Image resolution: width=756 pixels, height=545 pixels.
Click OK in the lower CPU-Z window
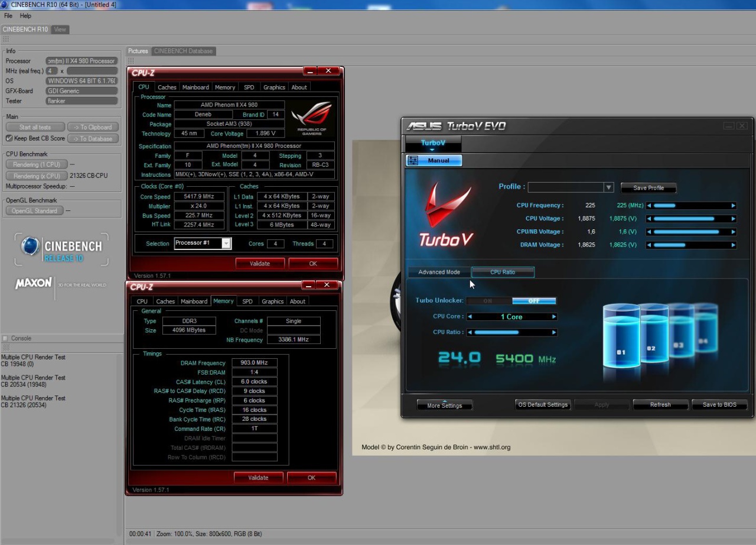pos(311,478)
